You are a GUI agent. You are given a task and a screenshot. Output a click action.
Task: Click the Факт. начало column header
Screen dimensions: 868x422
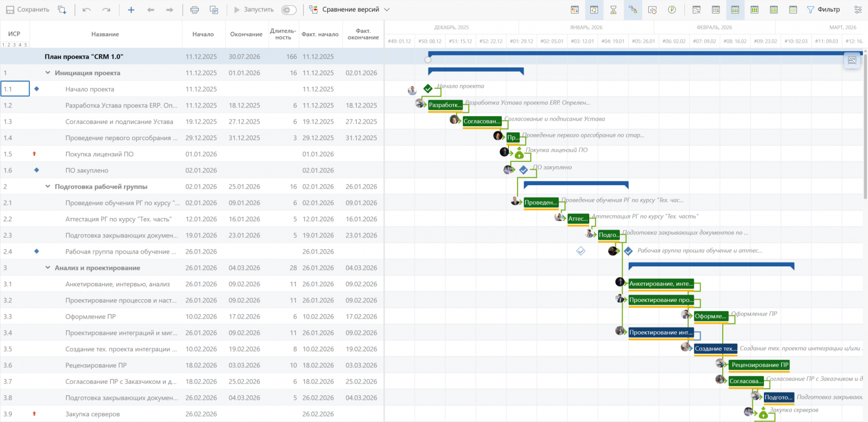point(320,34)
